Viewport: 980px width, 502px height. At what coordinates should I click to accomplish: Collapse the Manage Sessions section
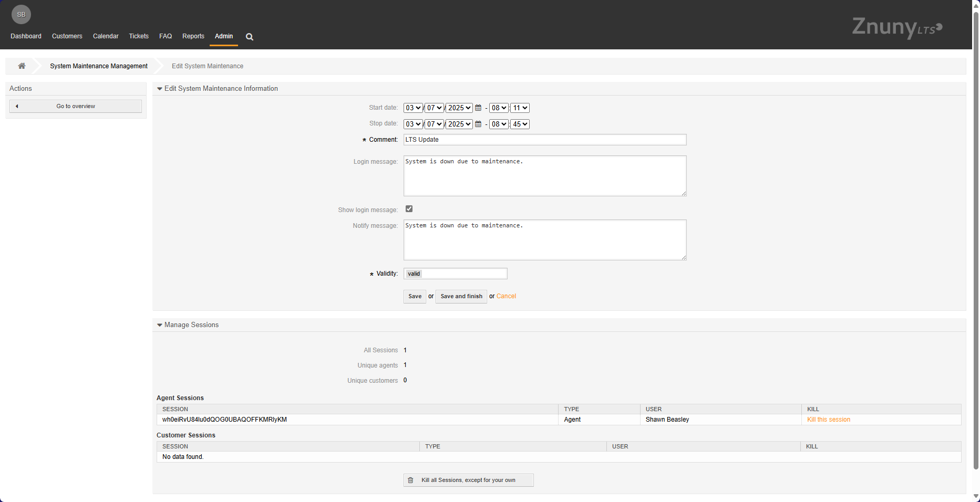160,325
